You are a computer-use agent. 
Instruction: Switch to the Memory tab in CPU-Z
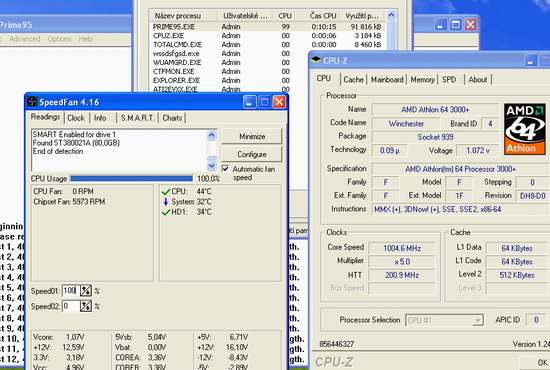[422, 80]
